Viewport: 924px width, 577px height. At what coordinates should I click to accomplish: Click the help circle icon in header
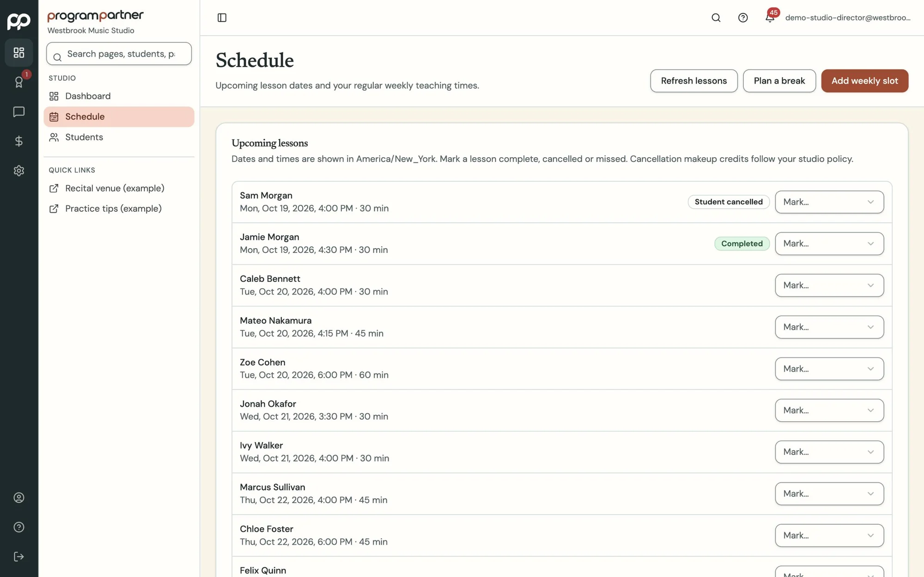tap(743, 18)
